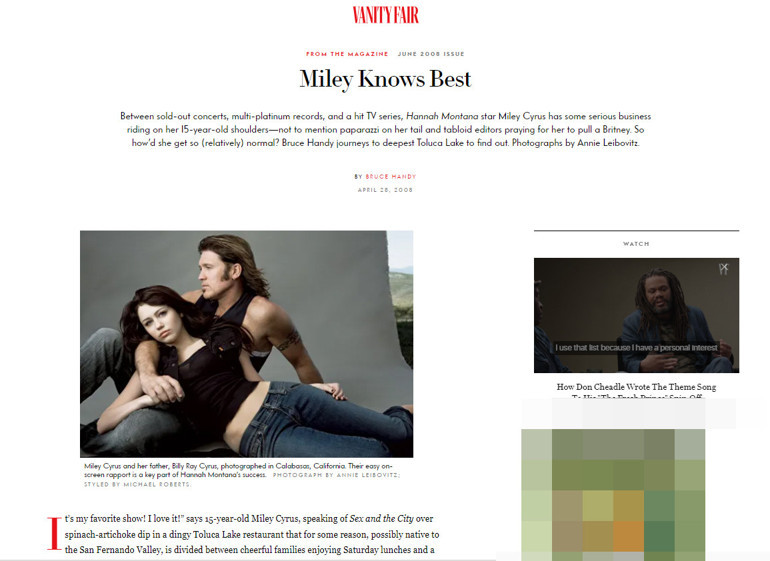770x561 pixels.
Task: Open the "From the Magazine" section link
Action: tap(347, 54)
